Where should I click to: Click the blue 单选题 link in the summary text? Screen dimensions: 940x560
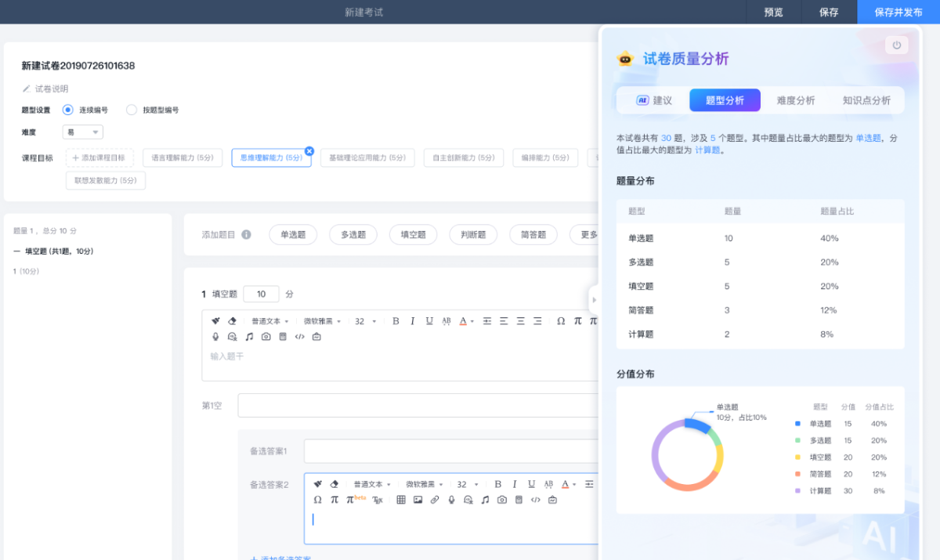(868, 138)
